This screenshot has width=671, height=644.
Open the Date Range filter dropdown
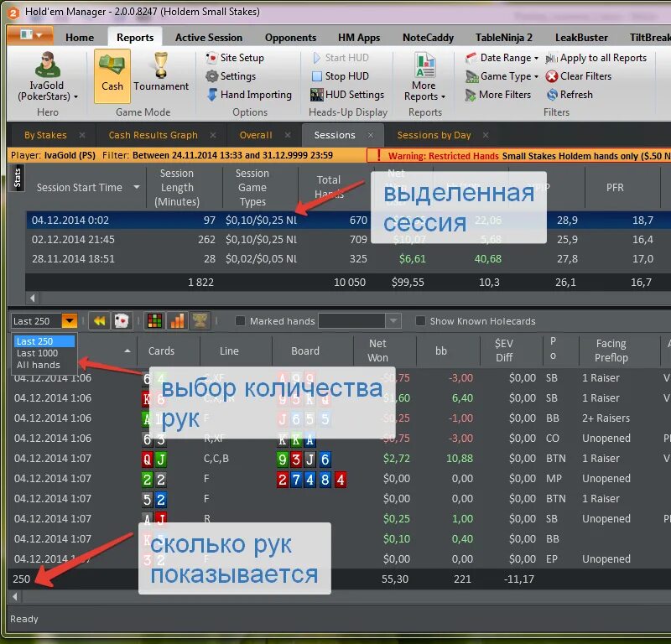click(x=502, y=58)
